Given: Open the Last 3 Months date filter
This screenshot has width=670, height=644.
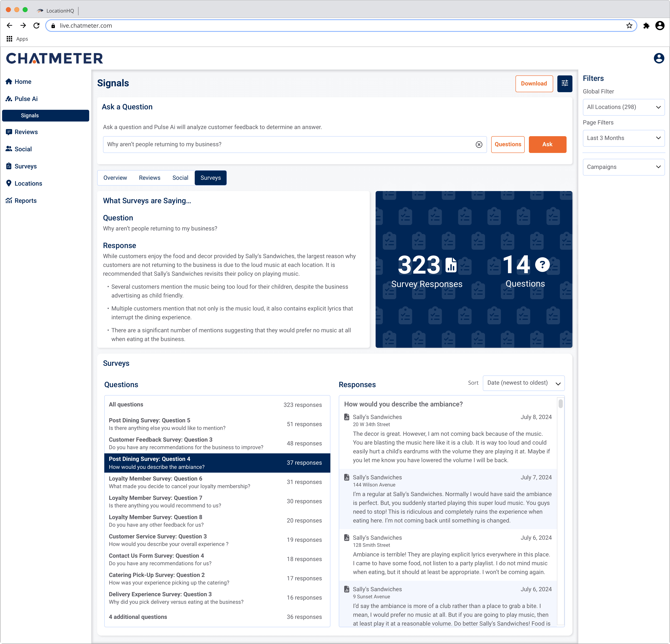Looking at the screenshot, I should [623, 138].
